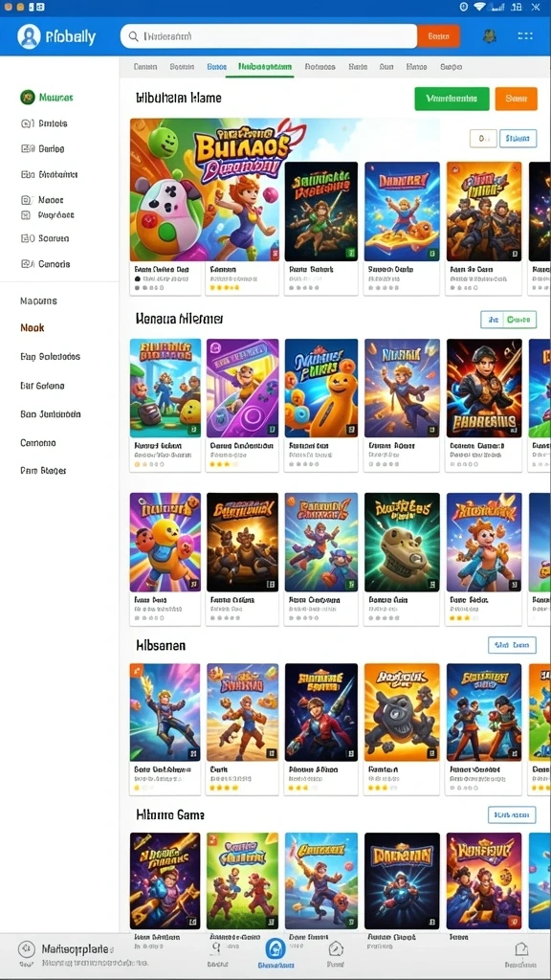551x980 pixels.
Task: Select the green circle icon at the sidebar top
Action: (x=28, y=97)
